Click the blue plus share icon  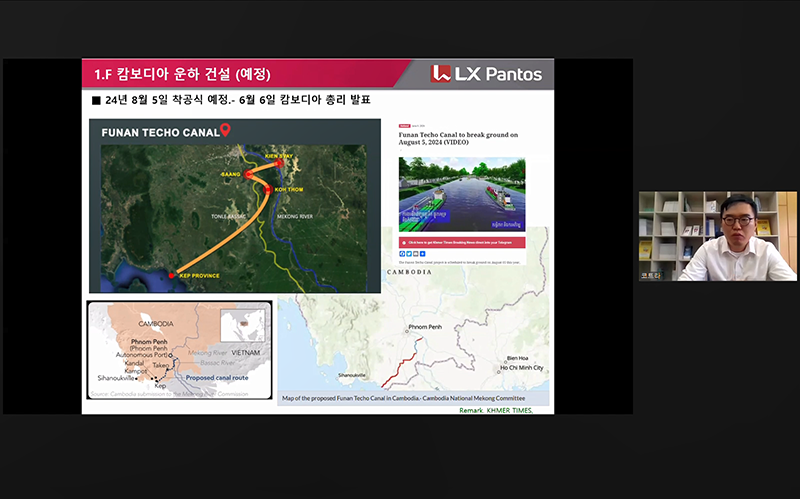[x=422, y=254]
